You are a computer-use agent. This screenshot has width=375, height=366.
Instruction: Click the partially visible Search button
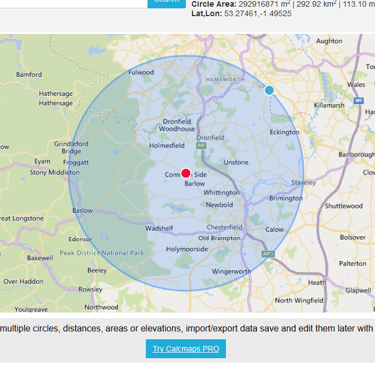click(x=167, y=3)
